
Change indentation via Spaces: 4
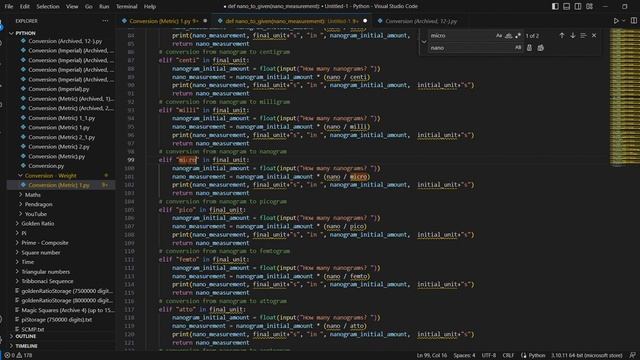[464, 355]
